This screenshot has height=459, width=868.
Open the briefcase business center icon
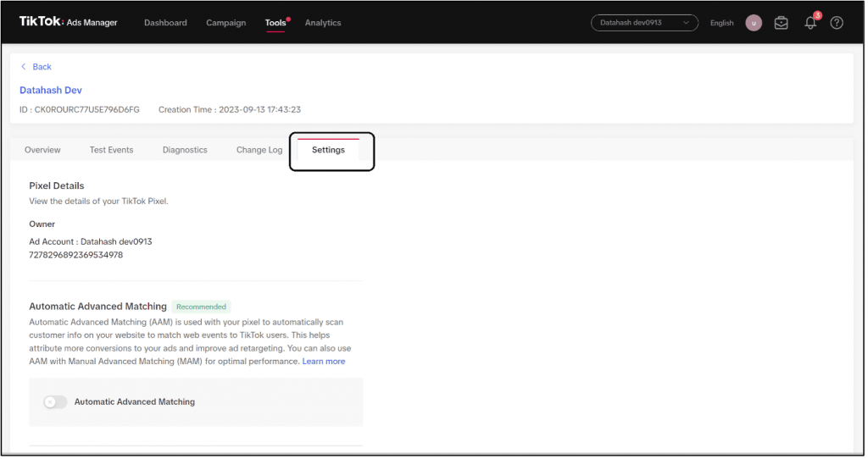pos(781,23)
